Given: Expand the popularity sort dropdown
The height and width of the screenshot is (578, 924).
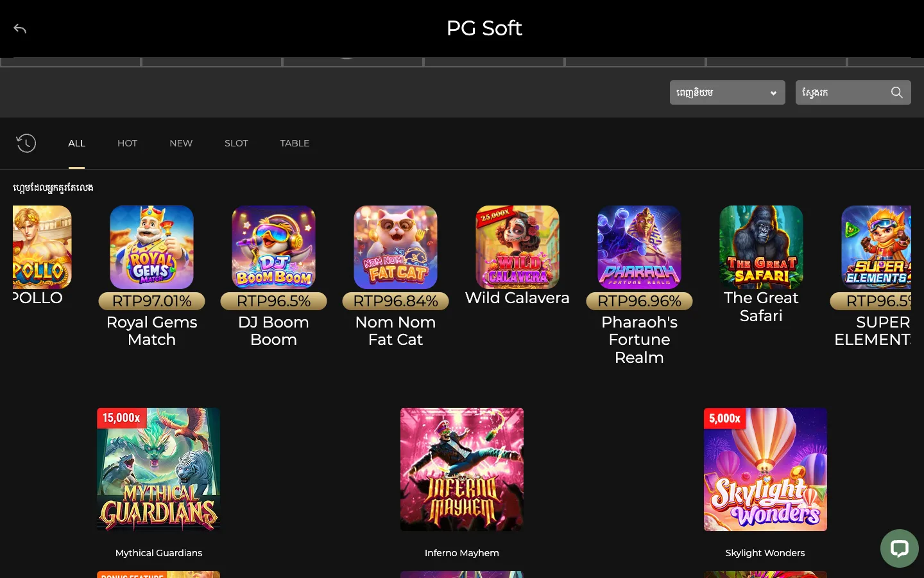Looking at the screenshot, I should tap(727, 92).
